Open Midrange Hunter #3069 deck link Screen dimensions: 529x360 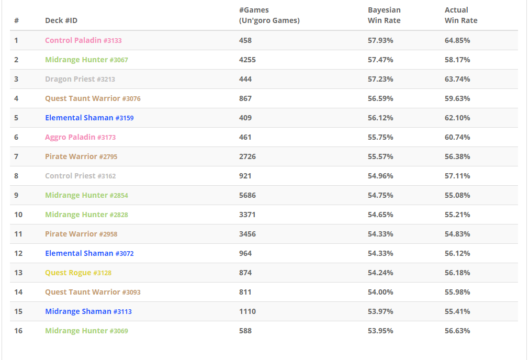pos(86,331)
